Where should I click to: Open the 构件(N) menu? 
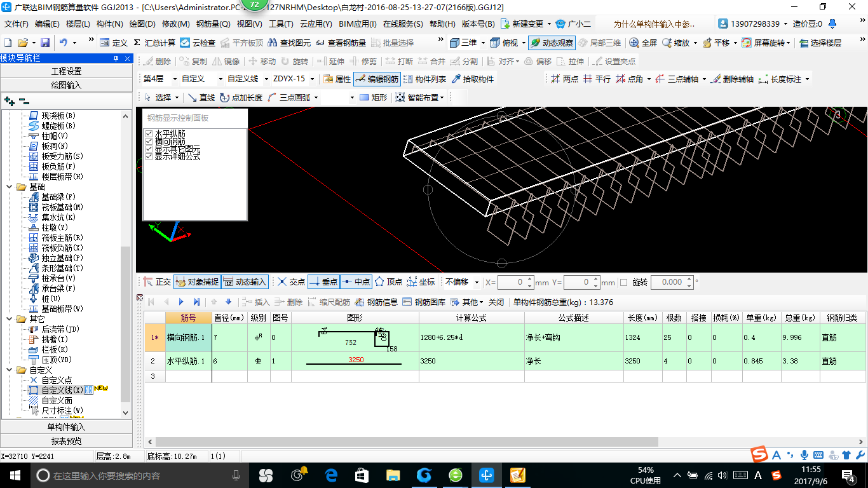[x=110, y=24]
